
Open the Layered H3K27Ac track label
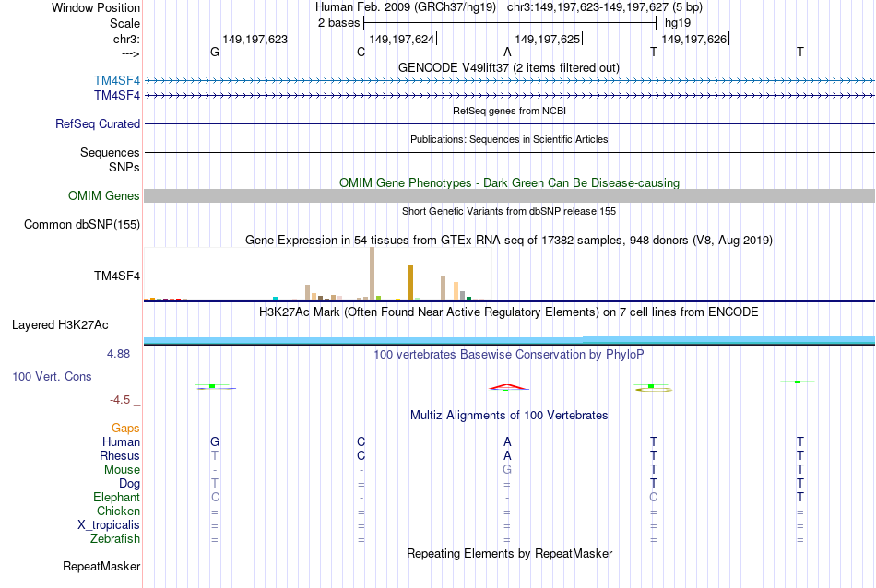coord(60,325)
